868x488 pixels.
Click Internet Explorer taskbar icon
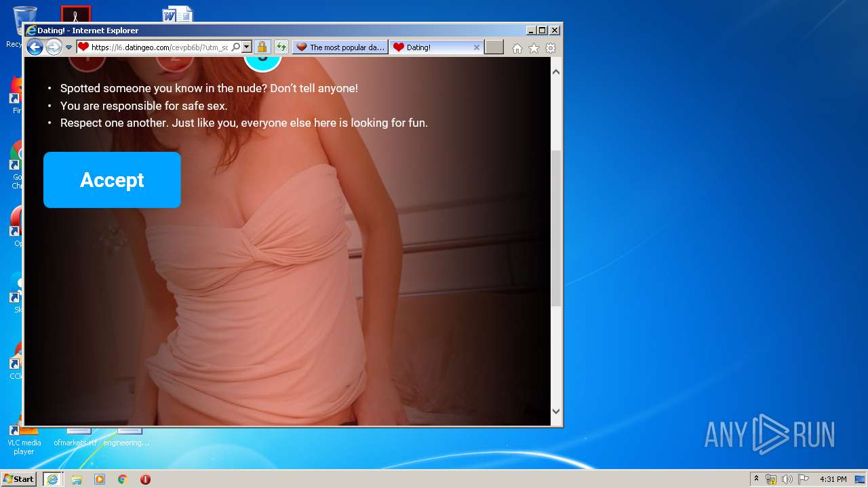pyautogui.click(x=52, y=479)
